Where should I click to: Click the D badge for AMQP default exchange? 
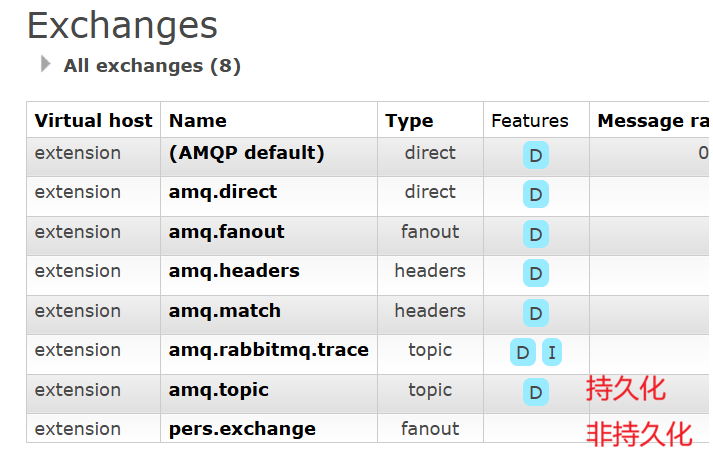pyautogui.click(x=536, y=156)
